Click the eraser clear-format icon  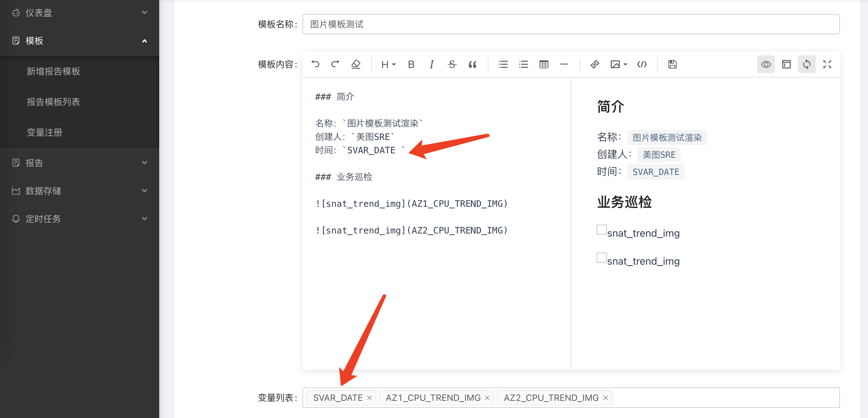pyautogui.click(x=356, y=64)
